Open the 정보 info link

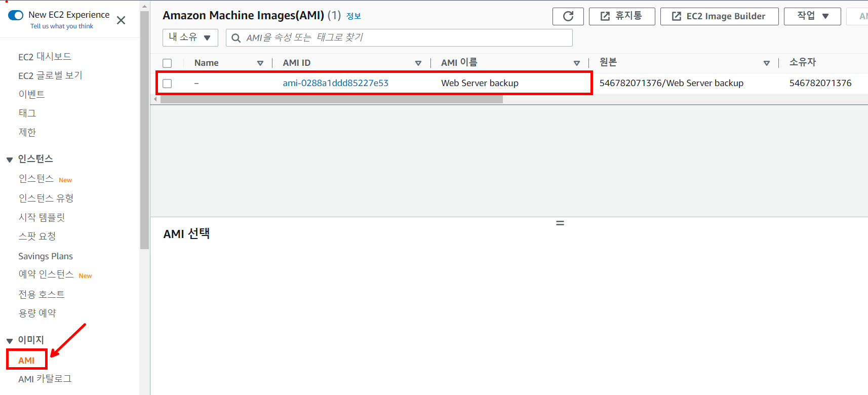(x=353, y=16)
